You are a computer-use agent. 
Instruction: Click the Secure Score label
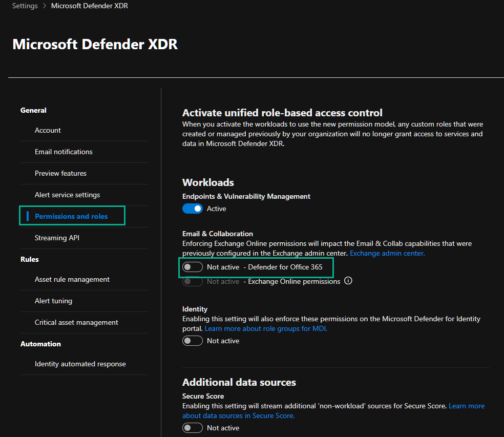(x=203, y=396)
